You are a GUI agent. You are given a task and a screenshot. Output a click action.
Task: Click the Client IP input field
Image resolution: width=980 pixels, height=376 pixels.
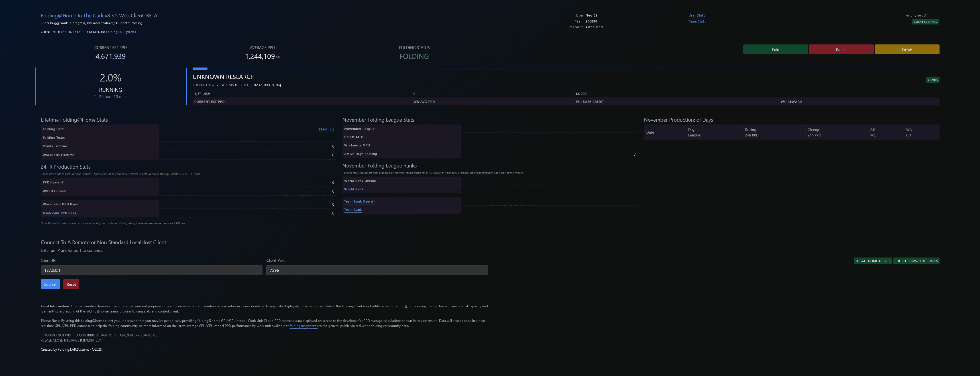pyautogui.click(x=151, y=270)
